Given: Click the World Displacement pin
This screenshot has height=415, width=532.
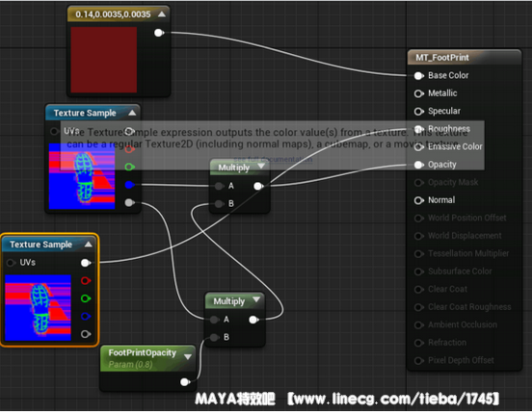Looking at the screenshot, I should pos(418,236).
